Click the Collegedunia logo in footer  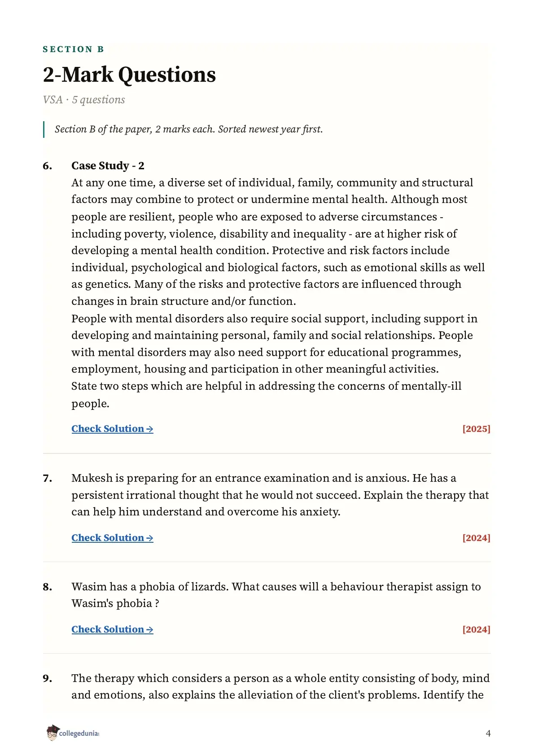72,733
